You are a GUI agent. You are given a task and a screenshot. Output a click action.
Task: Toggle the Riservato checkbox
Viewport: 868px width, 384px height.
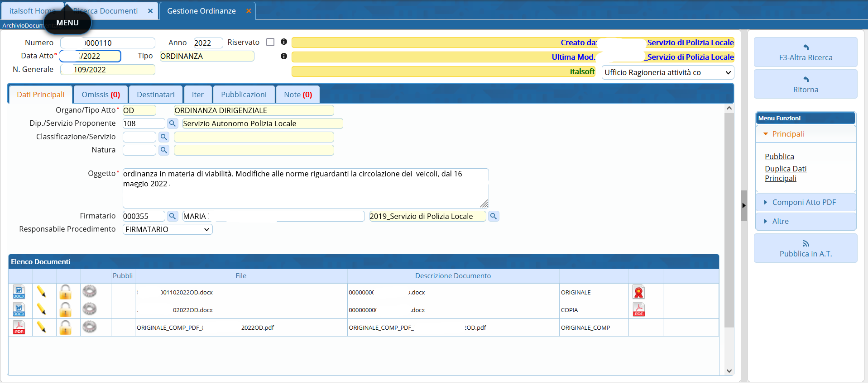tap(270, 42)
